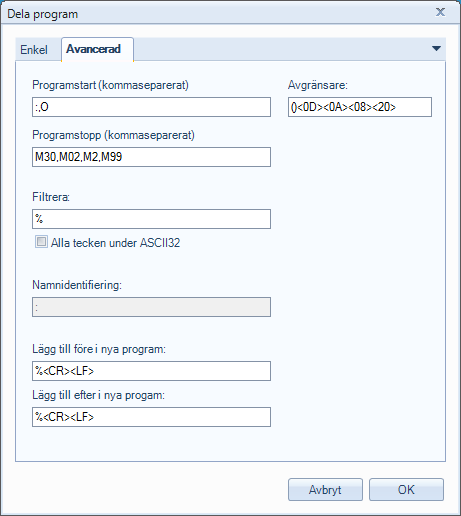
Task: Click the Avgränsare label text
Action: (x=318, y=85)
